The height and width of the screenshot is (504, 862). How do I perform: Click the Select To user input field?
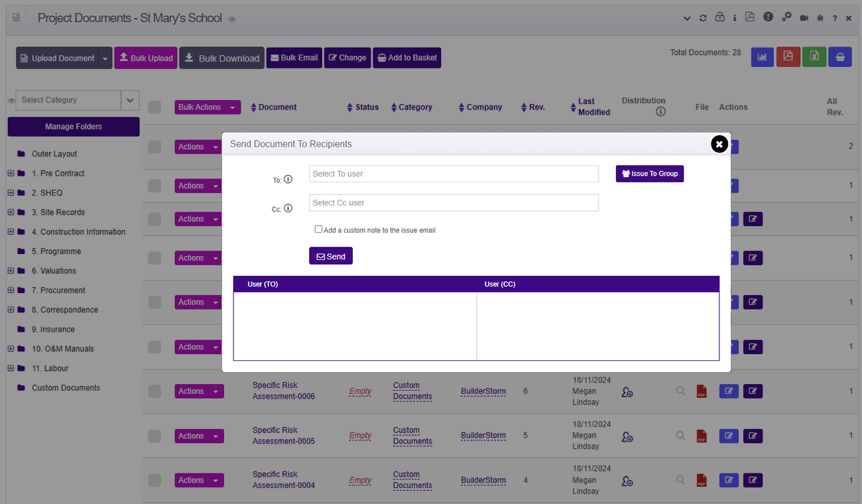point(454,174)
